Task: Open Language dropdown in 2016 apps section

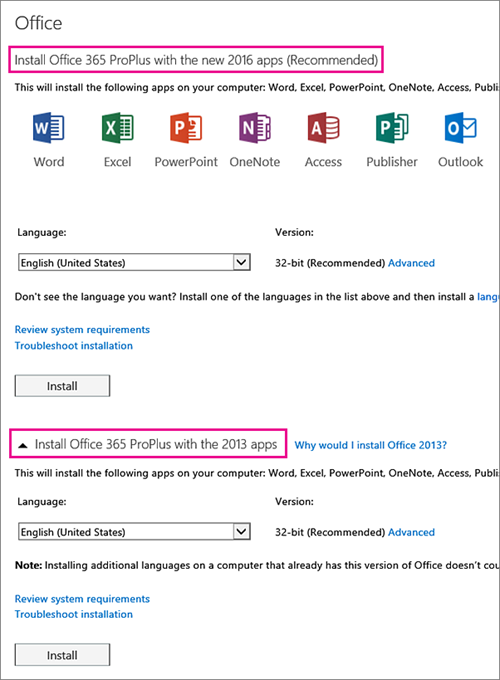Action: (134, 262)
